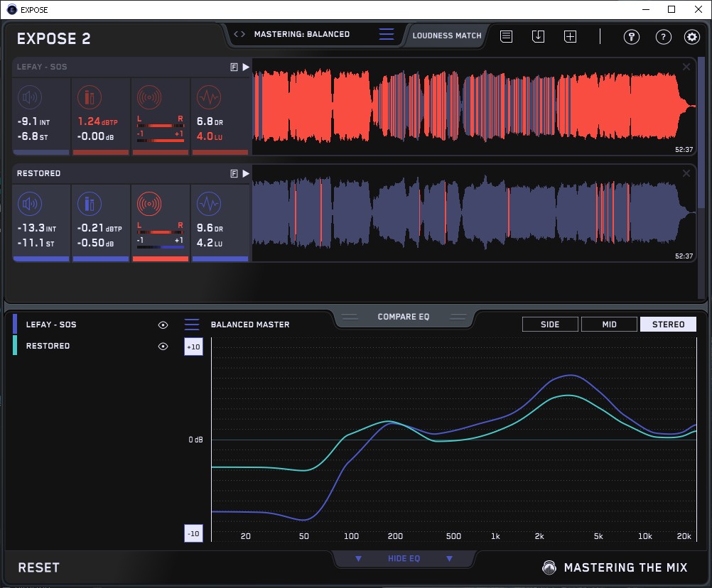Open the settings gear icon
The image size is (712, 588).
pyautogui.click(x=692, y=37)
